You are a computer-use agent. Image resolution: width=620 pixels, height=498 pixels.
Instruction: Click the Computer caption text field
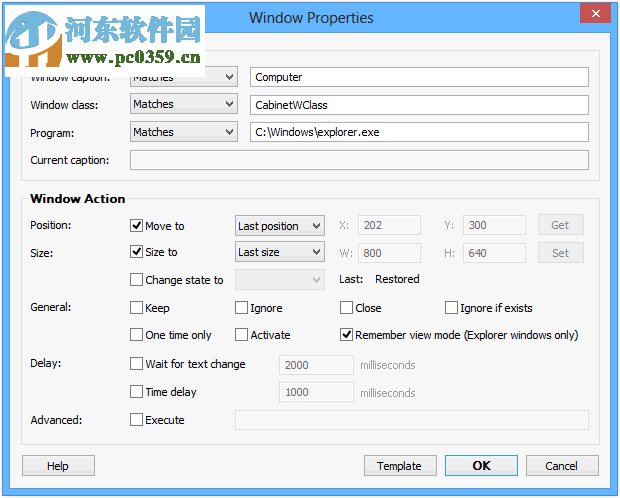point(419,77)
